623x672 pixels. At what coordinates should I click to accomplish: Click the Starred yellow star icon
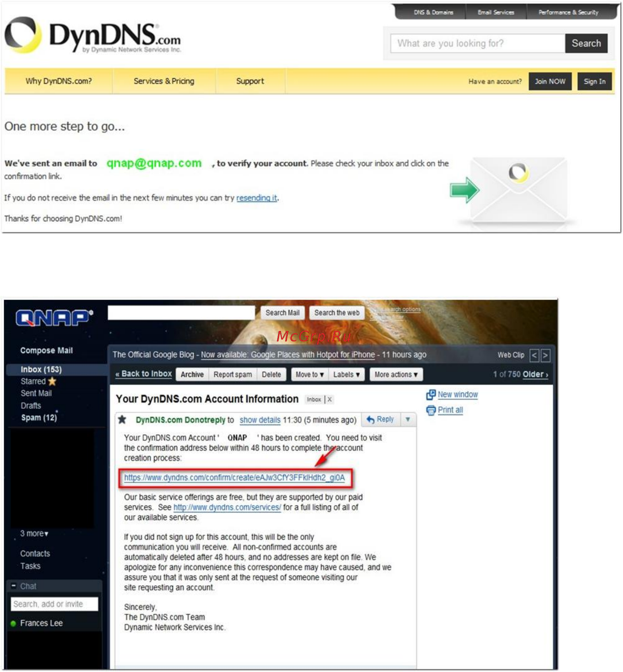(x=52, y=381)
